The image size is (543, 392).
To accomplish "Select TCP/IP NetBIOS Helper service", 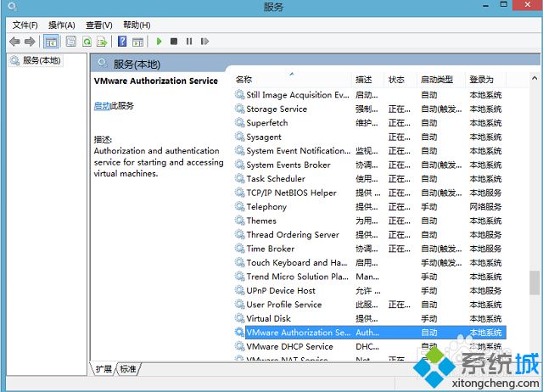I will (370, 193).
